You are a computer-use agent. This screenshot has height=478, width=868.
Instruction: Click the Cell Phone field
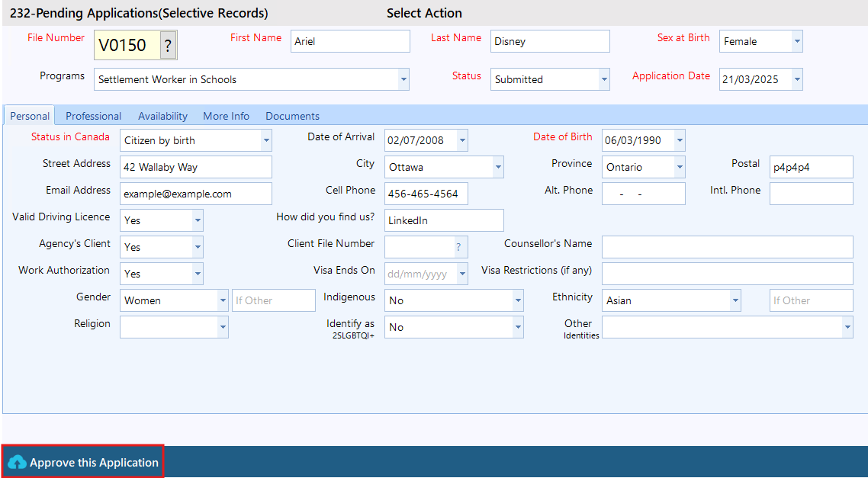(426, 194)
